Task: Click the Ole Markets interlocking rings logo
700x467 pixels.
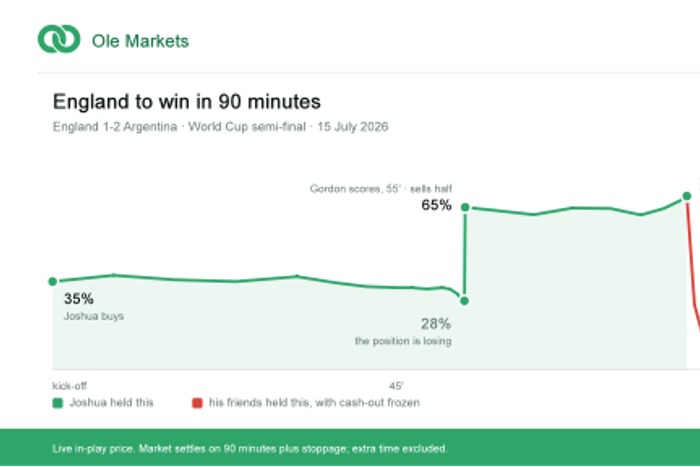Action: [x=59, y=39]
